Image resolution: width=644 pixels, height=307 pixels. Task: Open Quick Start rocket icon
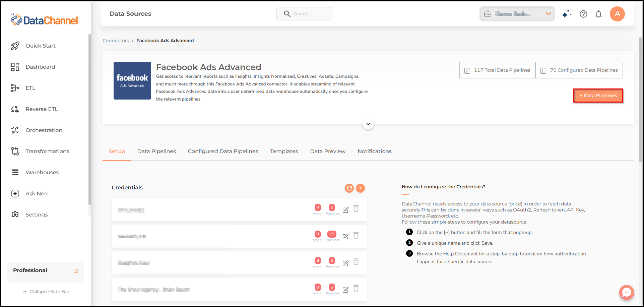pos(15,46)
